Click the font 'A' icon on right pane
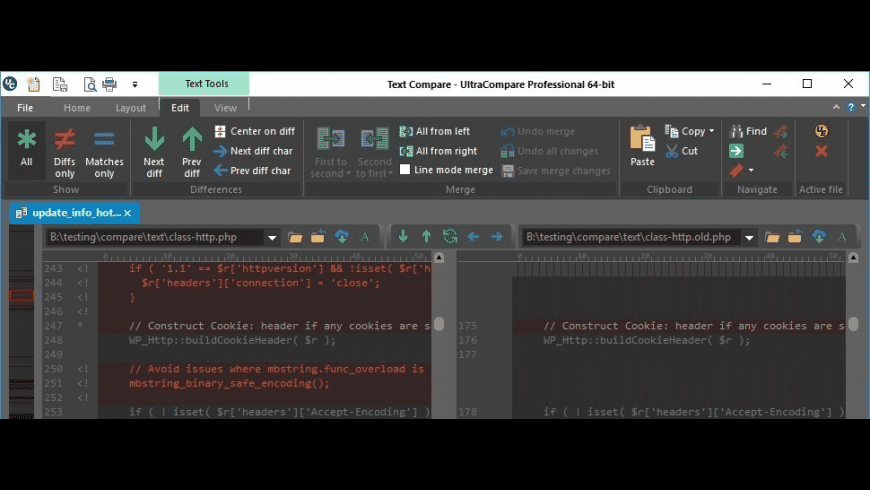This screenshot has height=490, width=870. pyautogui.click(x=842, y=237)
